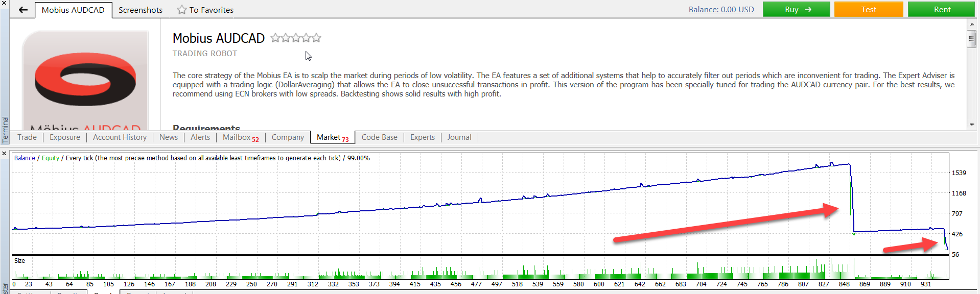Click the third rating star beside the title
The height and width of the screenshot is (294, 980).
click(296, 38)
